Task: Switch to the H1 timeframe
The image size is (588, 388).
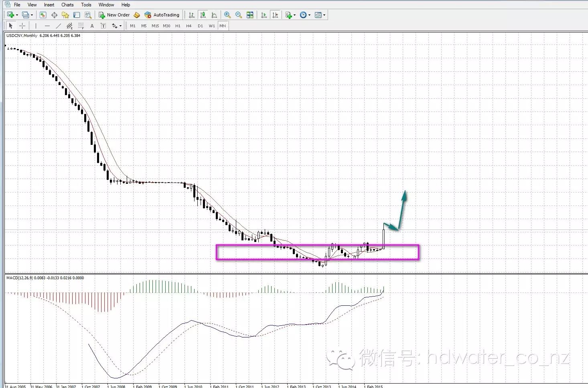Action: [178, 26]
